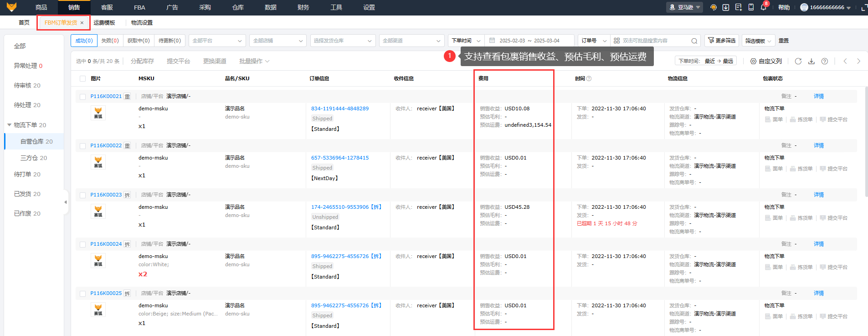868x336 pixels.
Task: Collapse the 物流下单 tree group in the sidebar
Action: tap(9, 125)
